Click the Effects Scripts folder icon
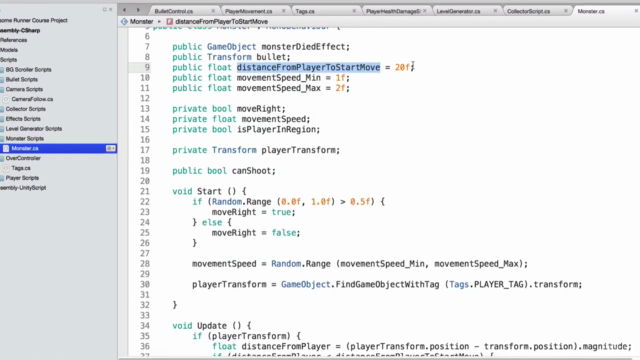This screenshot has height=360, width=640. [2, 119]
